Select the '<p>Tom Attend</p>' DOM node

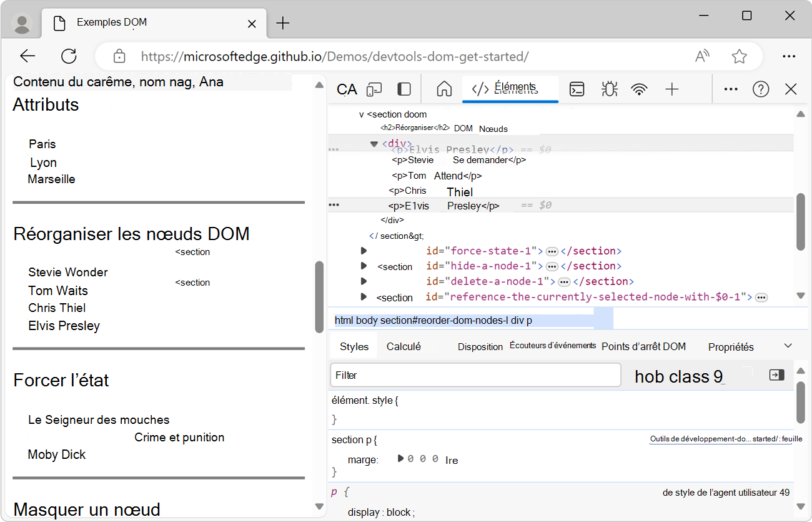[x=437, y=176]
